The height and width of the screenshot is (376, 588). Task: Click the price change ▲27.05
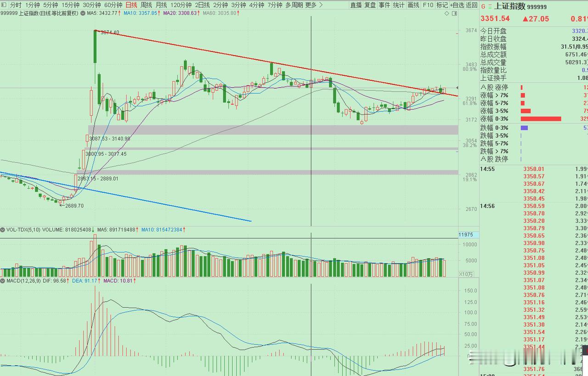[x=536, y=18]
